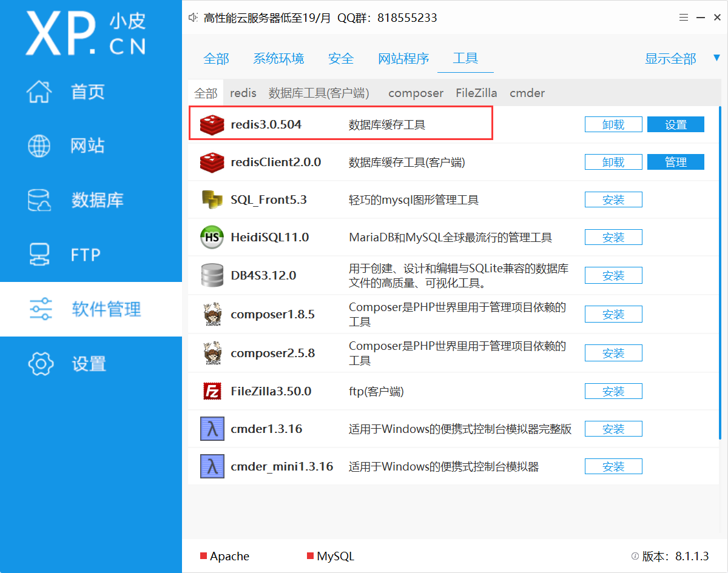The width and height of the screenshot is (728, 573).
Task: Install SQL_Front5.3
Action: point(613,199)
